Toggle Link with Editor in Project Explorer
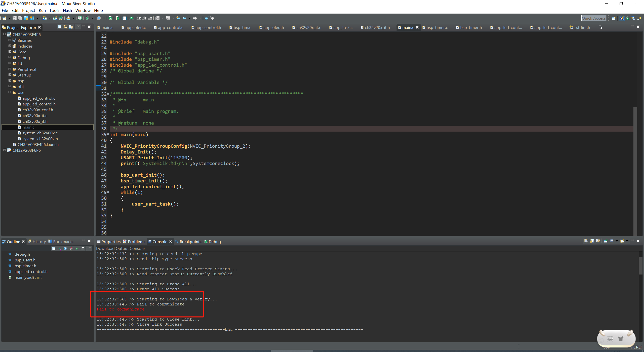This screenshot has height=352, width=644. click(x=65, y=27)
